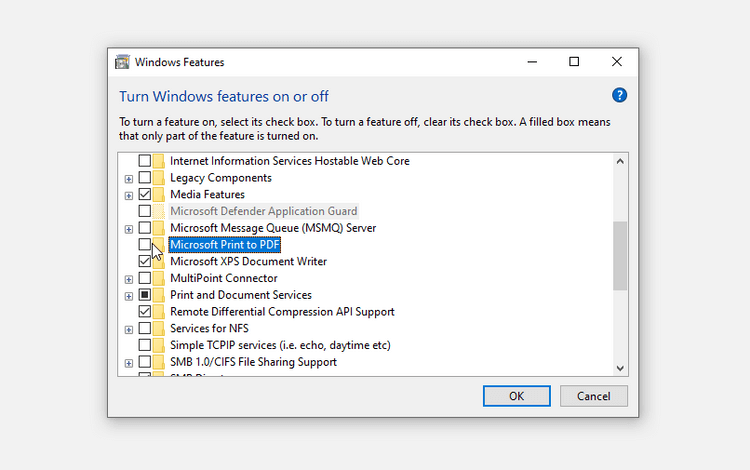The height and width of the screenshot is (470, 750).
Task: Expand Microsoft Message Queue (MSMQ) Server node
Action: (129, 228)
